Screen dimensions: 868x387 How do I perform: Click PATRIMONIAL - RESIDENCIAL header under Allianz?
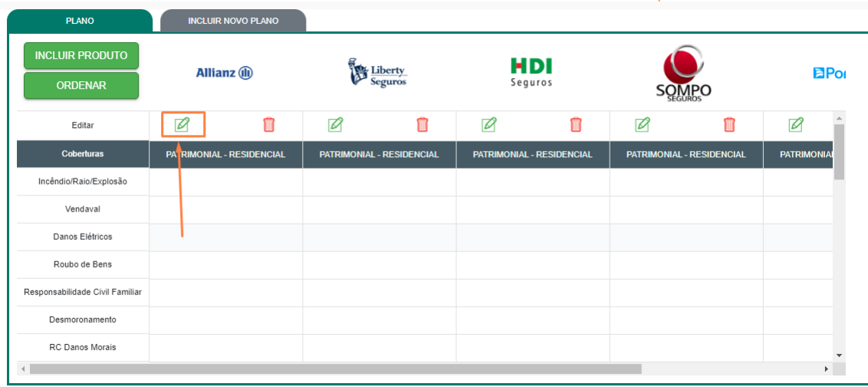[x=226, y=154]
